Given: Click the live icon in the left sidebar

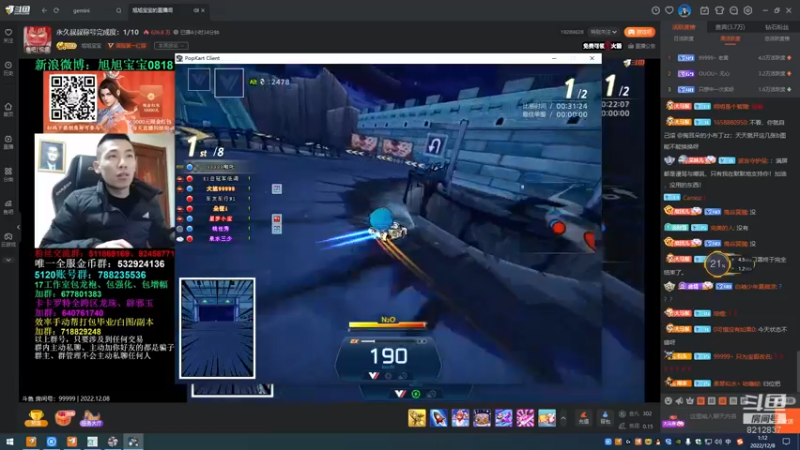Looking at the screenshot, I should (8, 142).
